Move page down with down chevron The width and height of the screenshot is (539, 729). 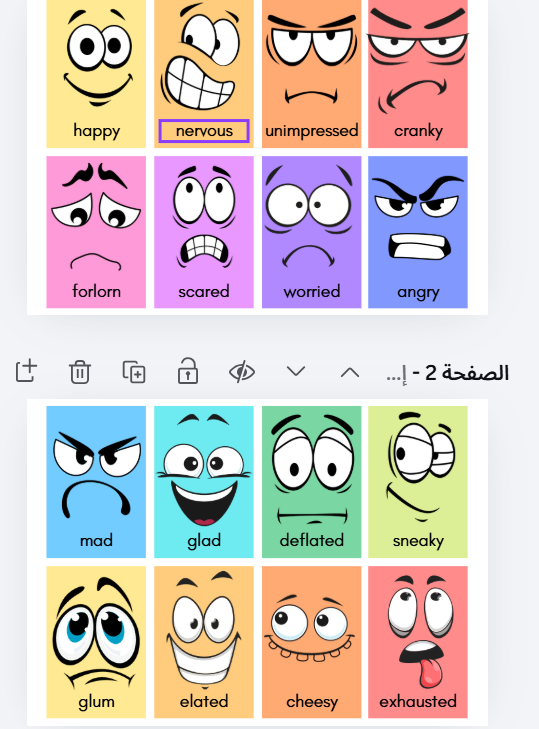[296, 371]
